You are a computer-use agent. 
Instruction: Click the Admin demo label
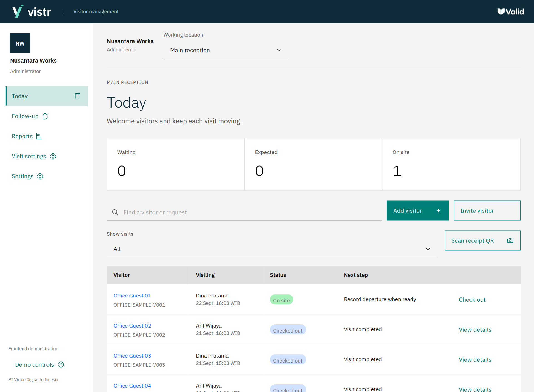tap(121, 50)
